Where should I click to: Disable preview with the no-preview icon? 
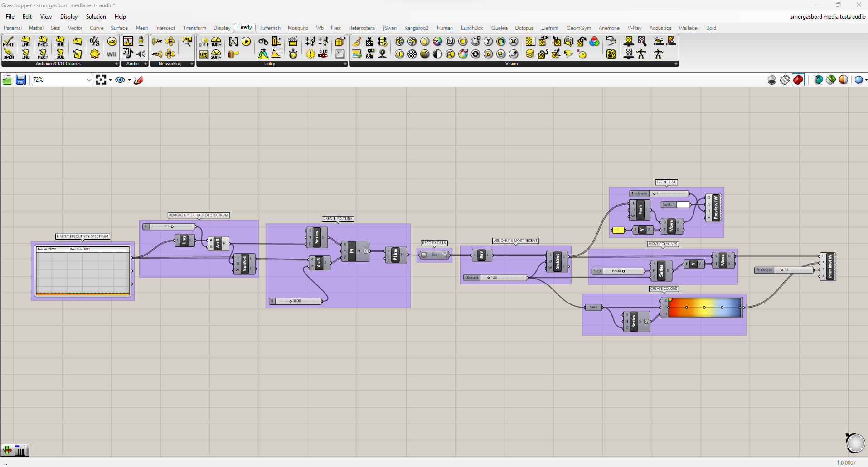[x=772, y=80]
